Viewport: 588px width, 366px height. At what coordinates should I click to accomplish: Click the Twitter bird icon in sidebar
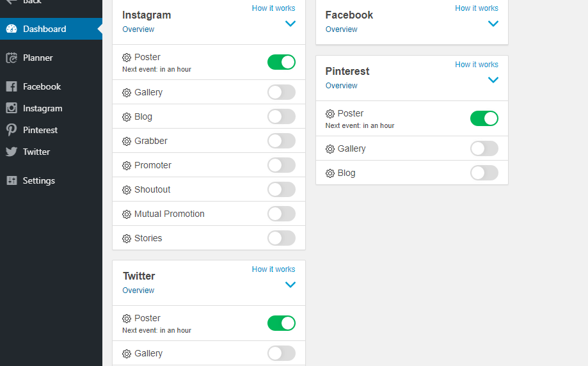[12, 152]
